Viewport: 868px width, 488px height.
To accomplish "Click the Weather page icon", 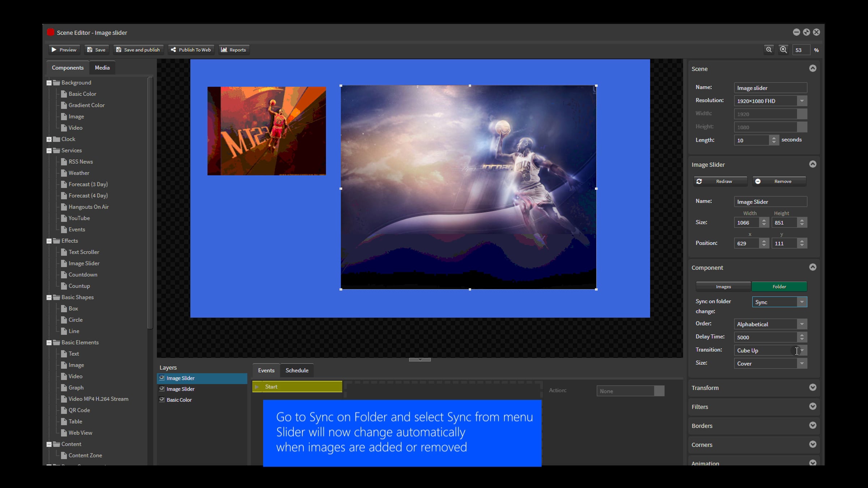I will (x=64, y=173).
